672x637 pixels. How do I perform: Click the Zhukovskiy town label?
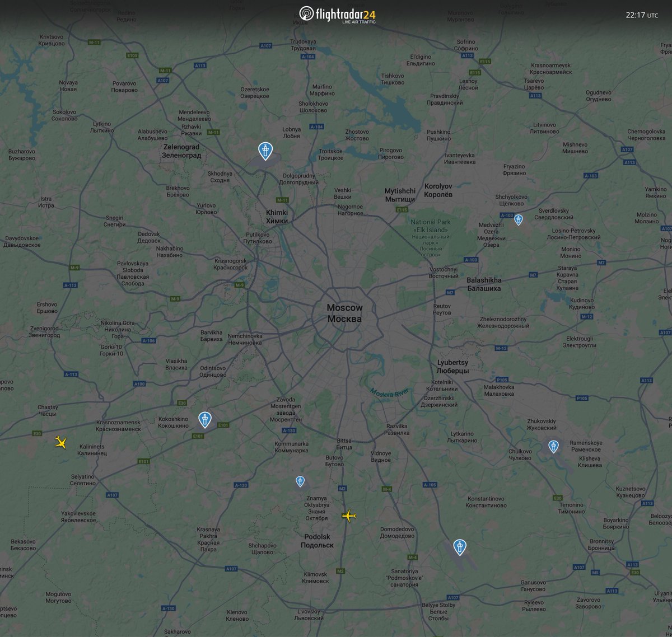point(542,424)
